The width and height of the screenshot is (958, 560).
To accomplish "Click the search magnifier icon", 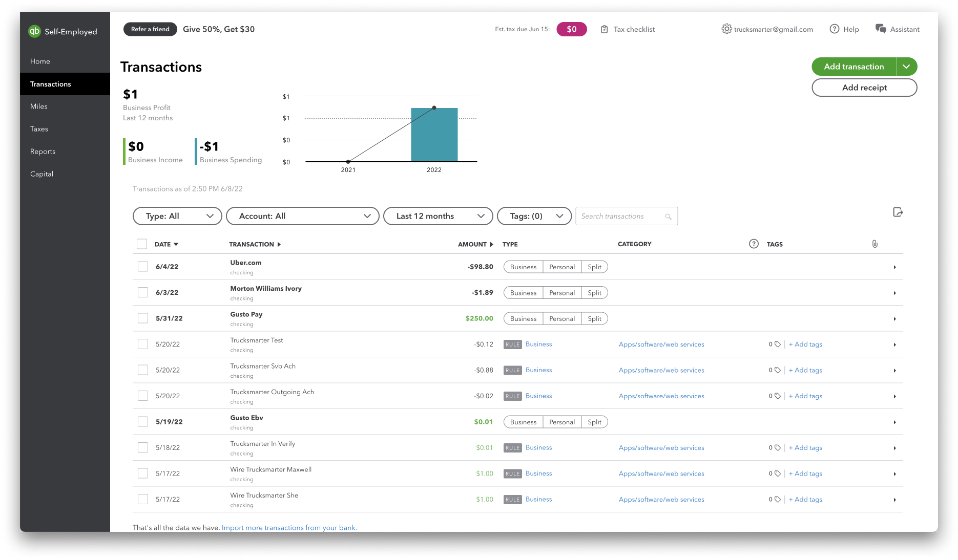I will 668,217.
